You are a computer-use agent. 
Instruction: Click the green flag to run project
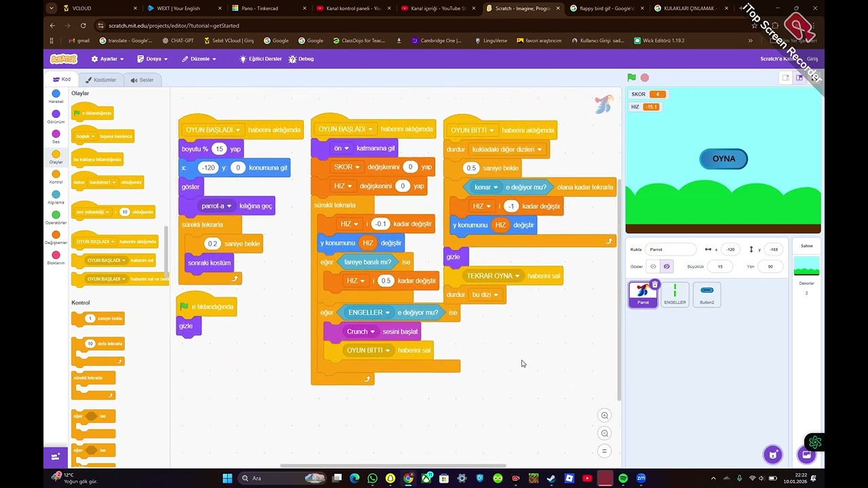[x=631, y=78]
